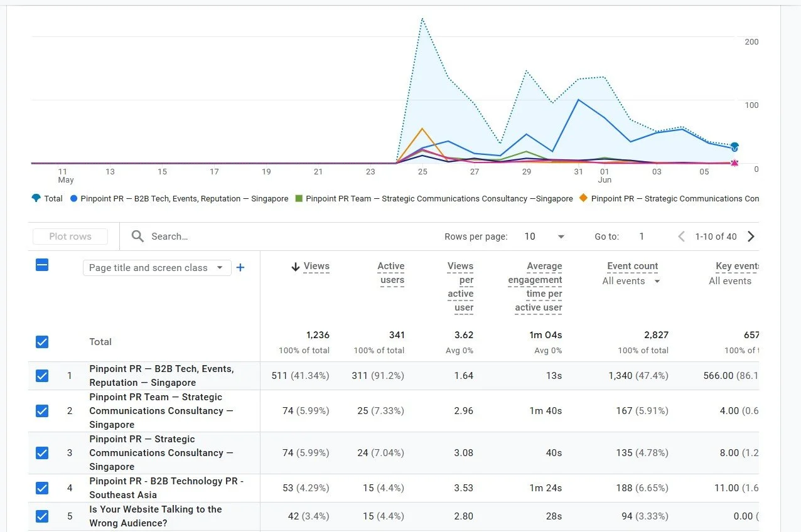Click the chart data point at 06 June
This screenshot has height=532, width=801.
coord(734,147)
